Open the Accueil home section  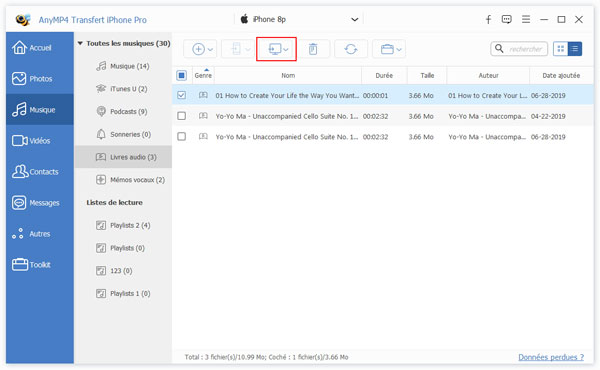point(39,48)
